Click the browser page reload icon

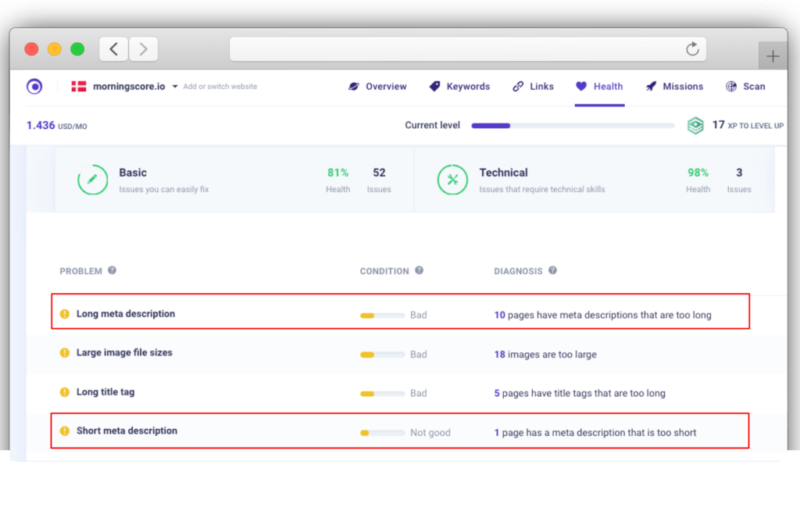[x=693, y=48]
